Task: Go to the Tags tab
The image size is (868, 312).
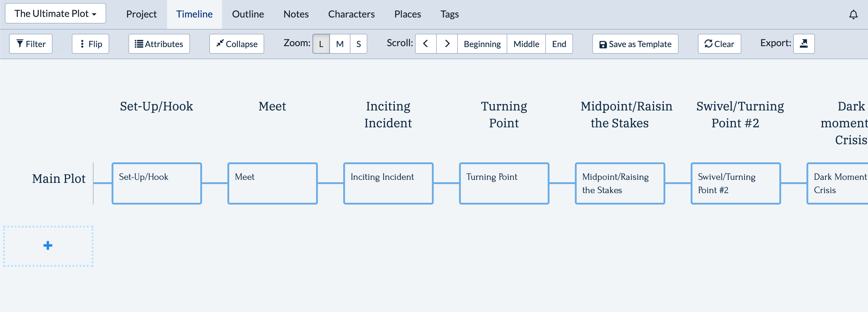Action: [x=449, y=14]
